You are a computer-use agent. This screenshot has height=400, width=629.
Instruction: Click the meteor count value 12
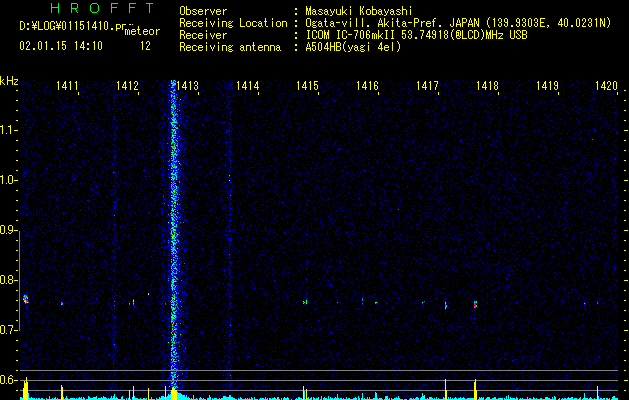145,46
